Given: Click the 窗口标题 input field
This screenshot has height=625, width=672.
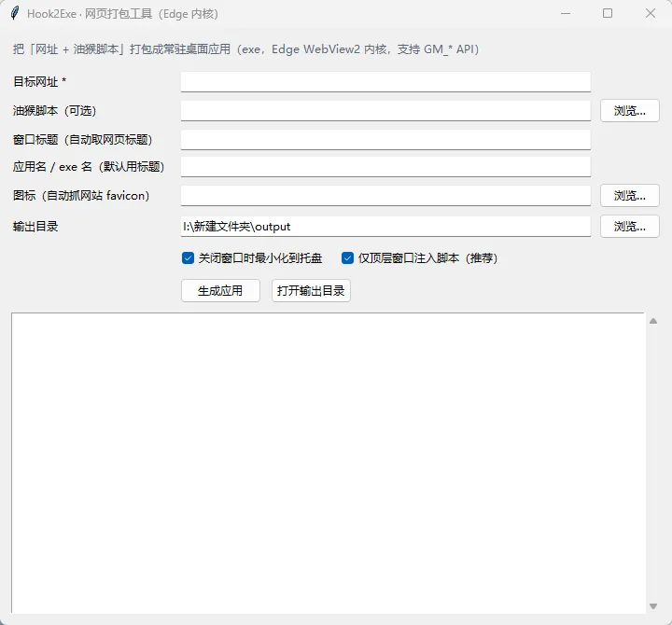Looking at the screenshot, I should (x=385, y=140).
